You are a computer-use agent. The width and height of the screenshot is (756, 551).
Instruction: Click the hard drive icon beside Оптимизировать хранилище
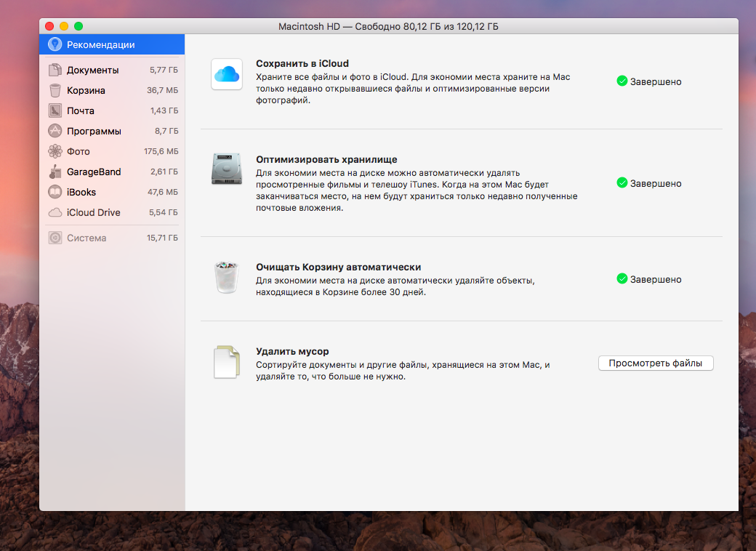[227, 169]
